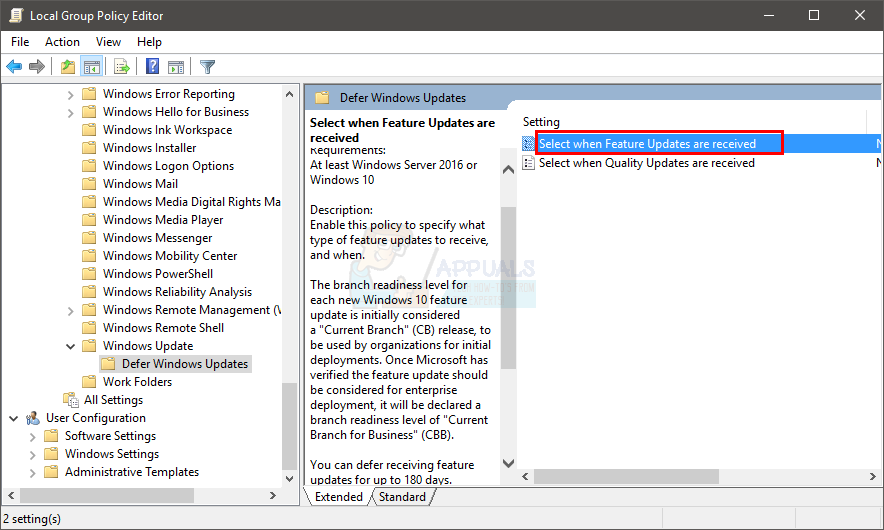Click tree pane right scroll arrow
The width and height of the screenshot is (884, 530).
[273, 496]
